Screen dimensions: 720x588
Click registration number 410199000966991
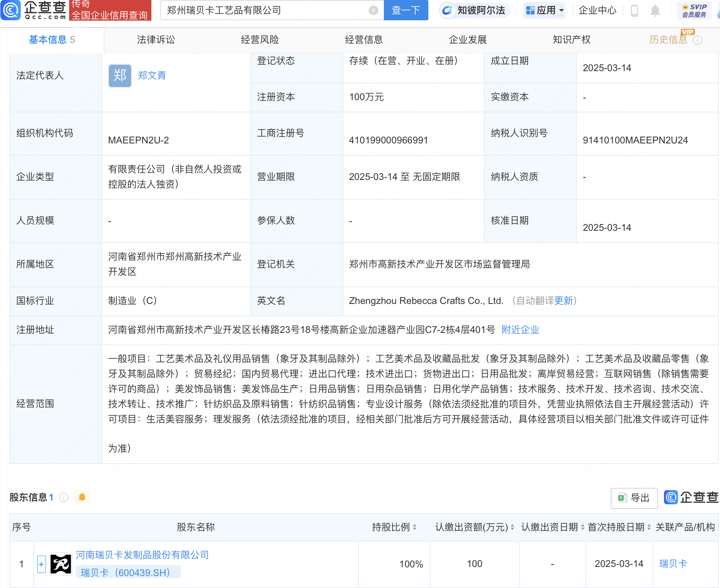pos(388,140)
